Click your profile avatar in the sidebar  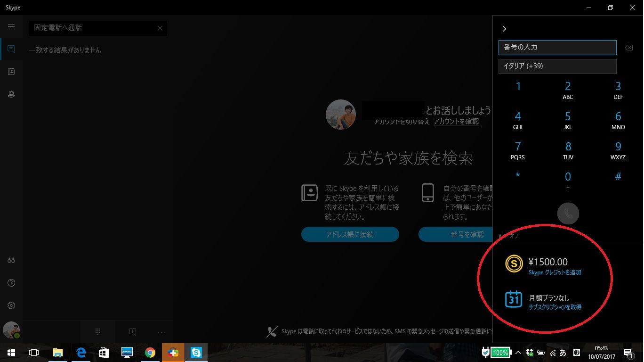[11, 330]
